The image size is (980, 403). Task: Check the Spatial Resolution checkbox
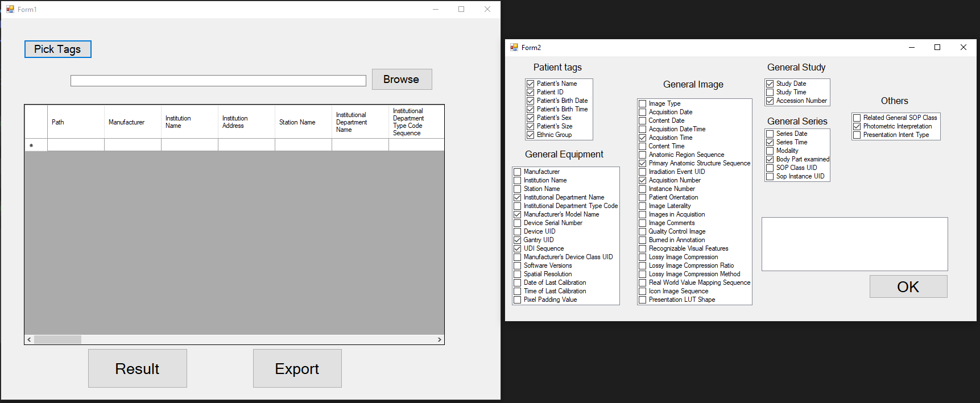point(518,274)
